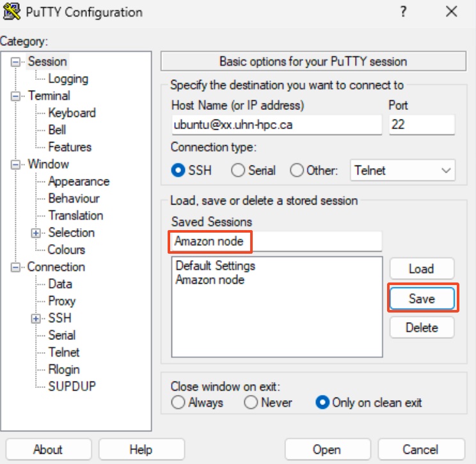Click the Open button to connect

(328, 449)
